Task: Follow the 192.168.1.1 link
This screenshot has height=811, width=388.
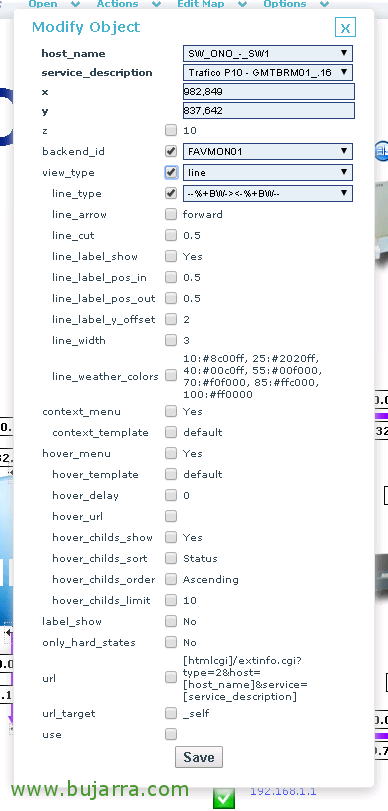Action: [283, 791]
